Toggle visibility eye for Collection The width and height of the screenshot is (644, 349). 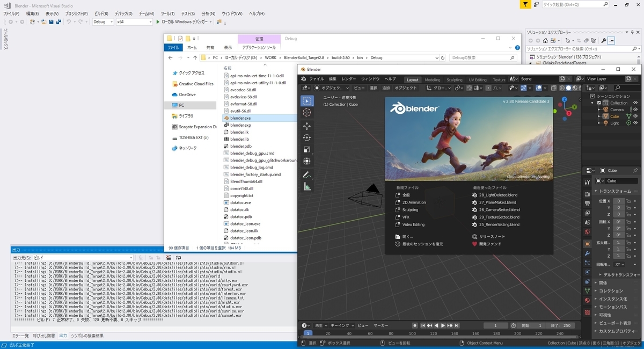(x=635, y=103)
